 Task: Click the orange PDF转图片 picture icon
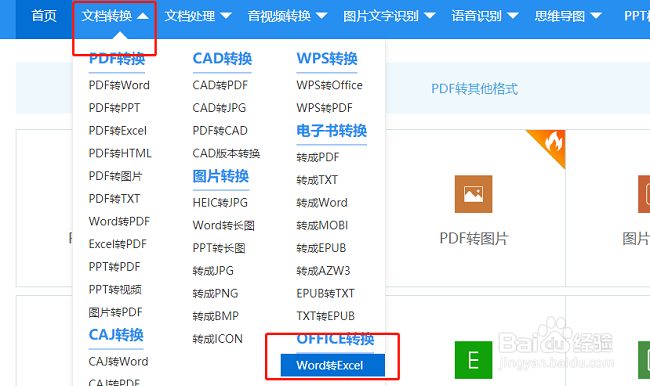(x=473, y=194)
